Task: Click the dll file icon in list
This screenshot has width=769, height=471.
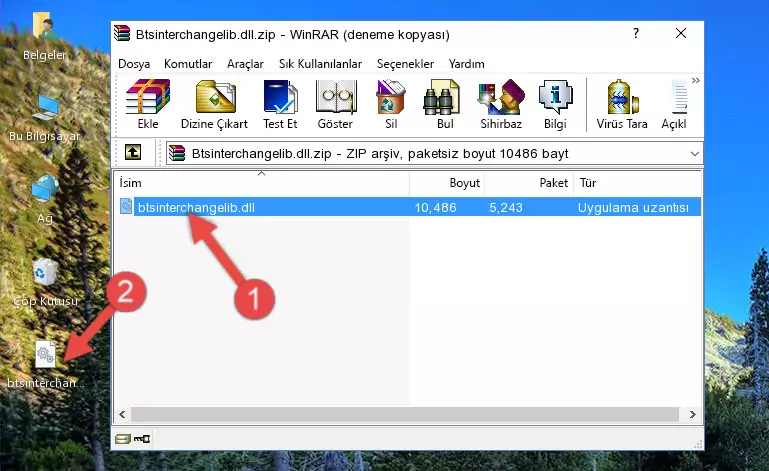Action: tap(126, 207)
